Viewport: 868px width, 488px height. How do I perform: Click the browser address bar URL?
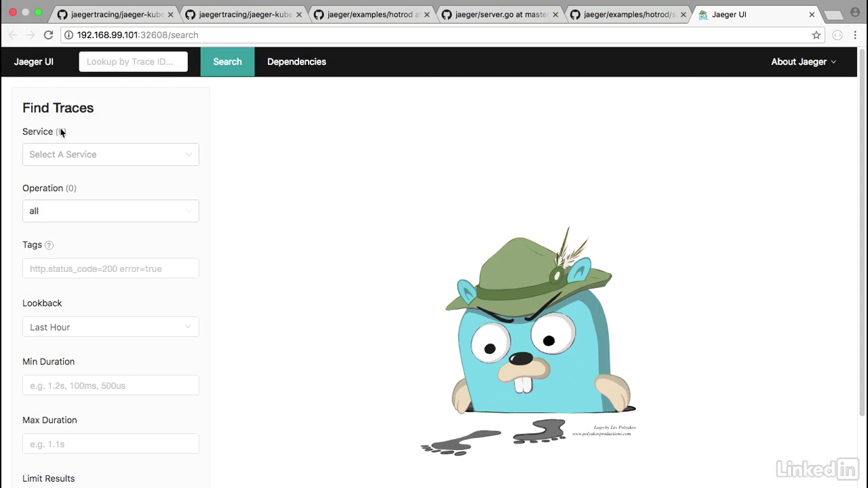[x=138, y=35]
